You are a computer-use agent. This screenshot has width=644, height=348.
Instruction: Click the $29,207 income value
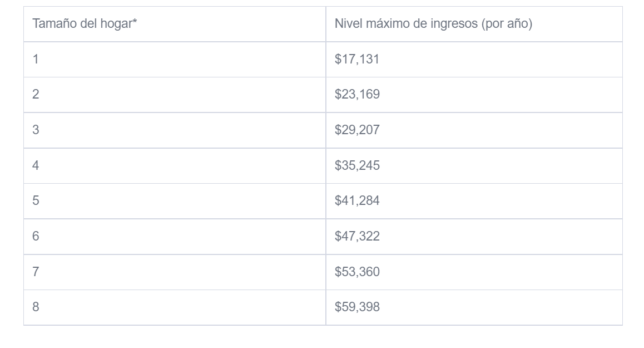(x=357, y=130)
